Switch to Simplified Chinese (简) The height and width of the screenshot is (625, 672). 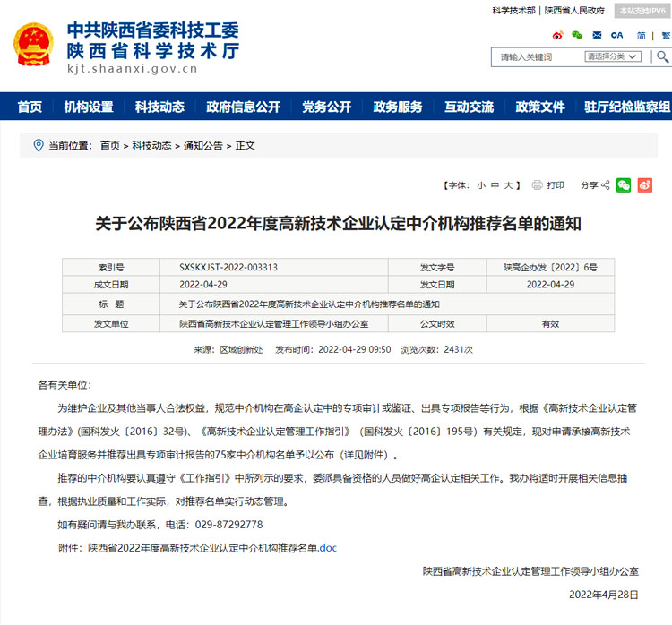(x=641, y=35)
